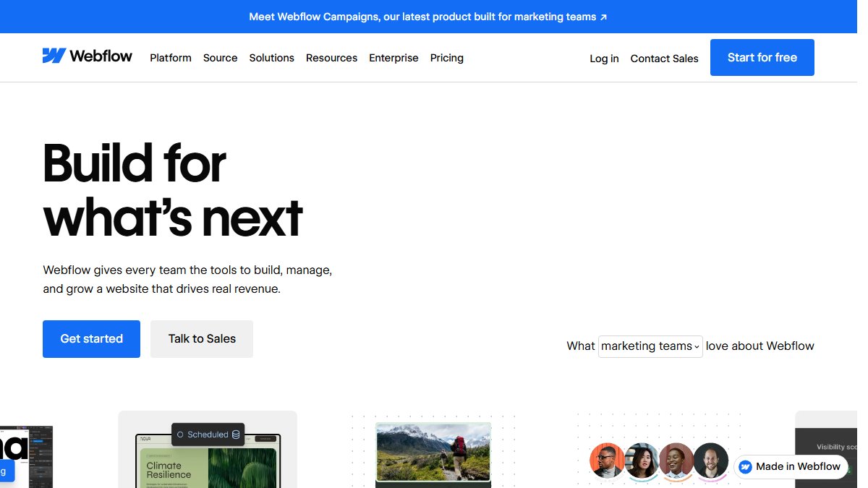
Task: Click the Webflow logo
Action: pos(88,56)
